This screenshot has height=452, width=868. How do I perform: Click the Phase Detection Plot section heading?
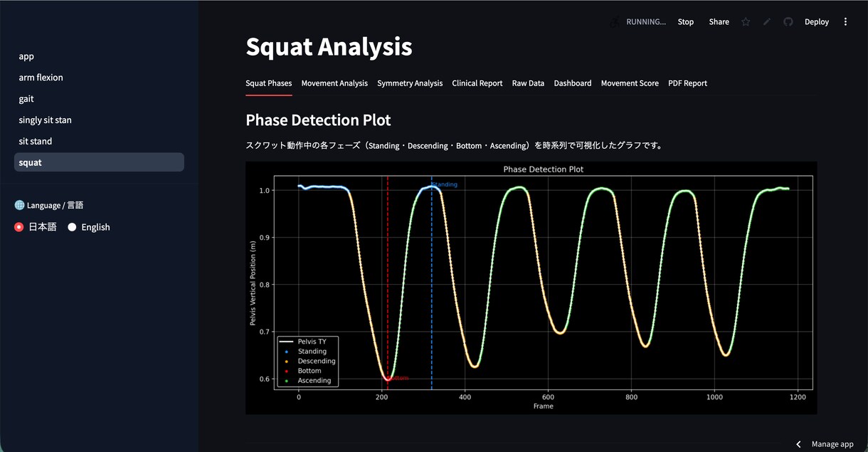click(318, 120)
